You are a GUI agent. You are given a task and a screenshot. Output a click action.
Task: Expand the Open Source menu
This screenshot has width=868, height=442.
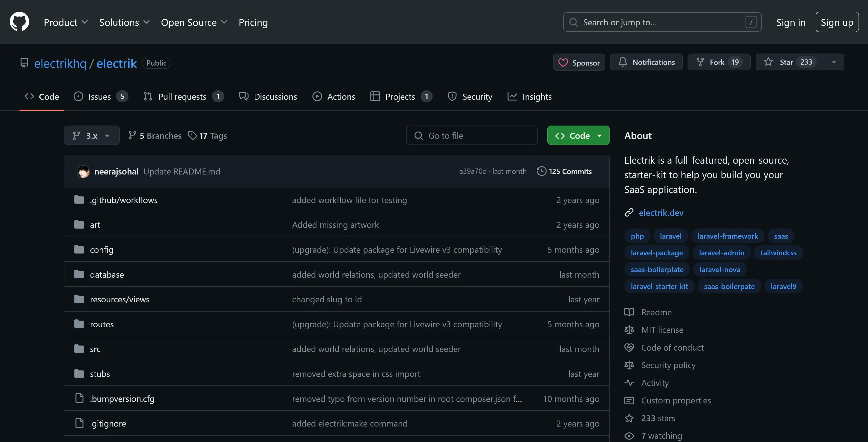pyautogui.click(x=194, y=22)
